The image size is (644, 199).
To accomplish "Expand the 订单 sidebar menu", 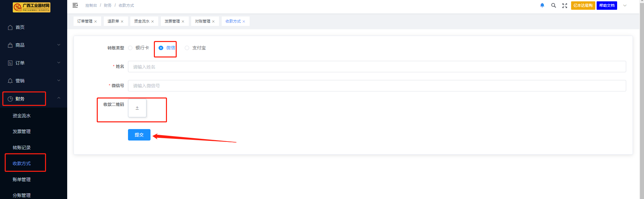I will [x=34, y=63].
